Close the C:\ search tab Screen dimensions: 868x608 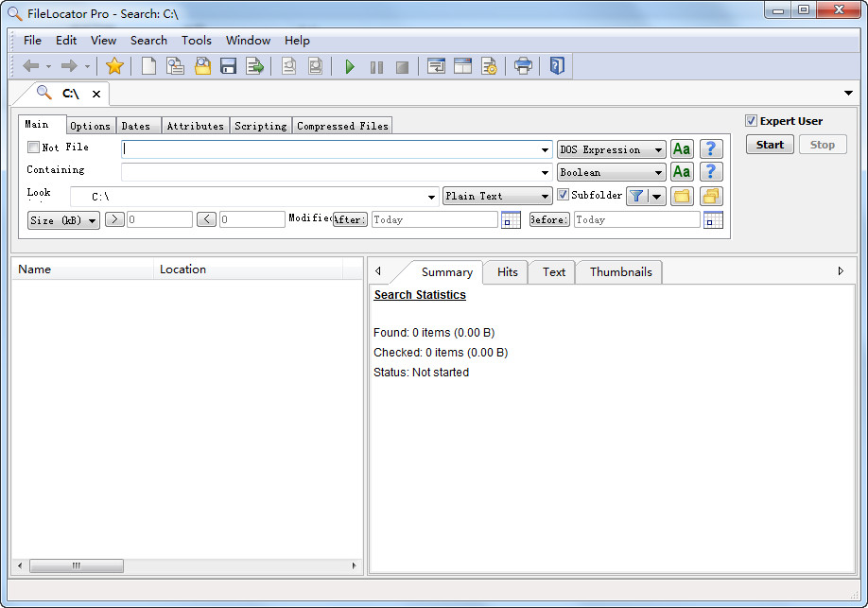(96, 94)
